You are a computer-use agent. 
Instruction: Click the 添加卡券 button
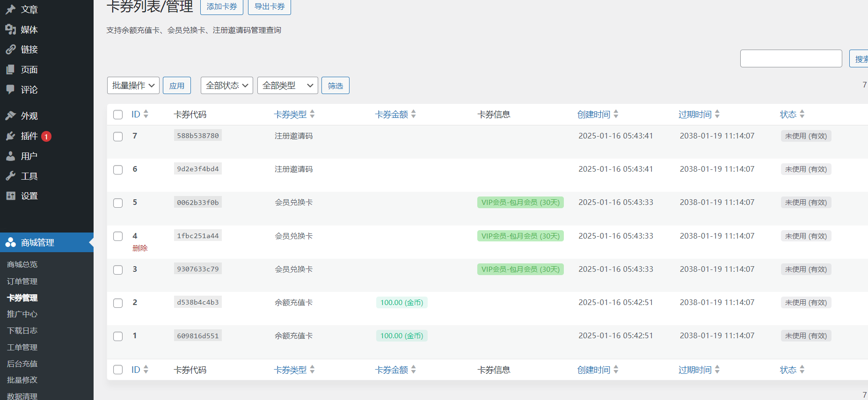click(x=222, y=7)
